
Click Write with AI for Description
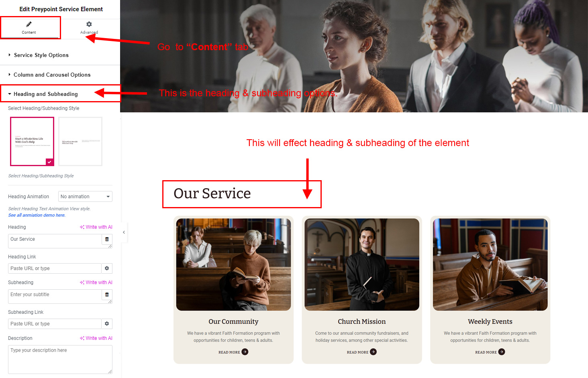click(x=96, y=338)
